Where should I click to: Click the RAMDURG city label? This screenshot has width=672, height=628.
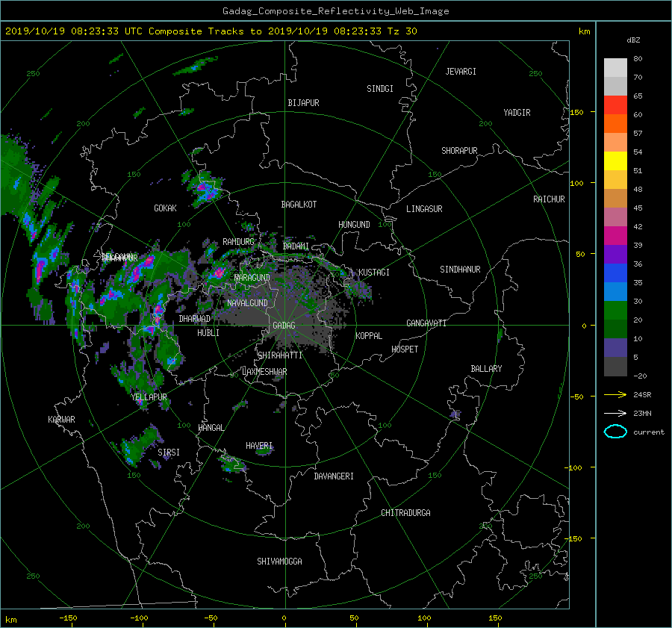pos(238,242)
